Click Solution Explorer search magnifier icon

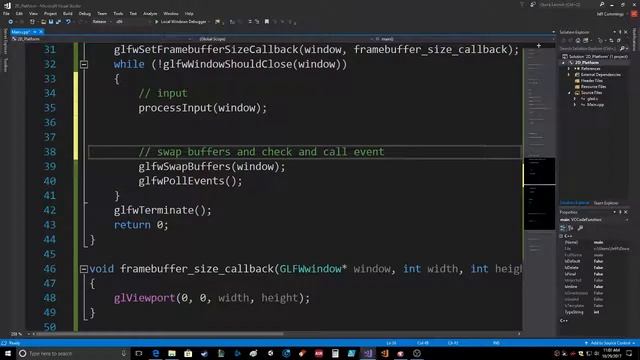622,49
